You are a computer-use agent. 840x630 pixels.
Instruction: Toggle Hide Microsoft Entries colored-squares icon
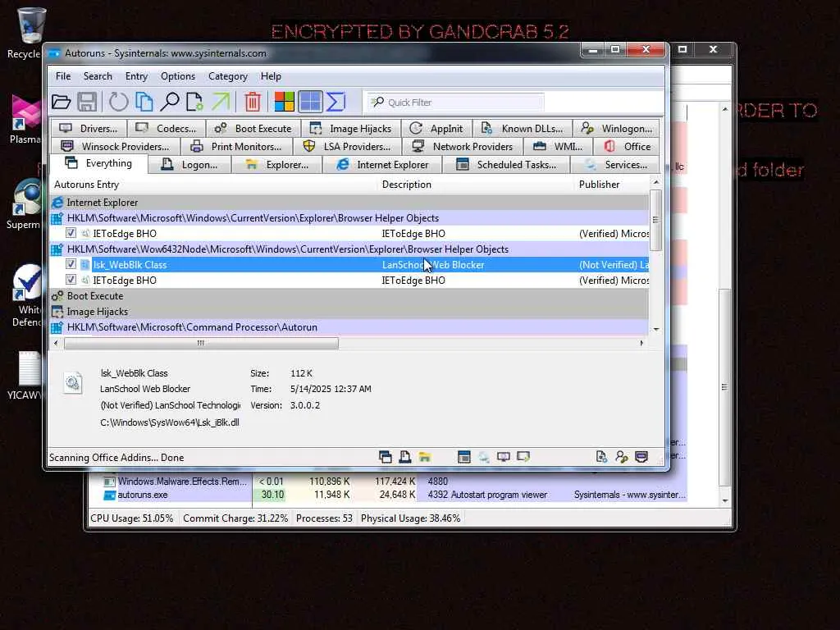pyautogui.click(x=284, y=102)
